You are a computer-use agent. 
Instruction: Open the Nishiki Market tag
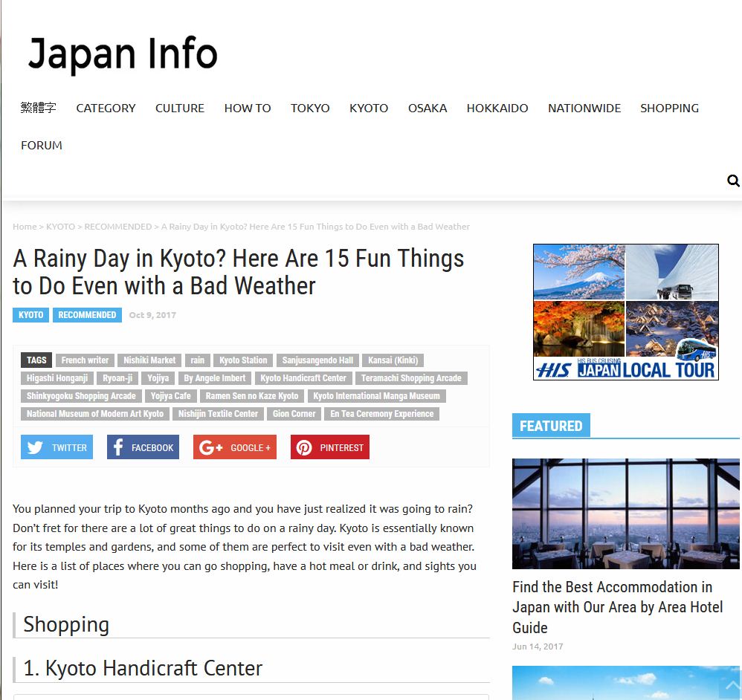click(149, 360)
